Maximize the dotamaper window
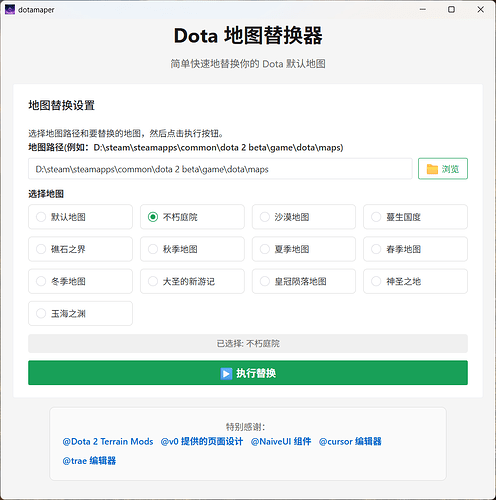Screen dimensions: 496x500 [x=451, y=9]
